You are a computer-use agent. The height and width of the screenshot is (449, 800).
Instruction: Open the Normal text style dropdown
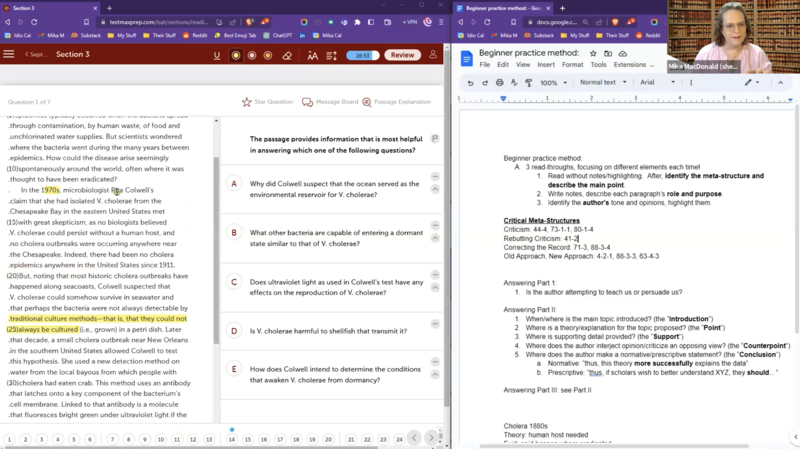603,83
